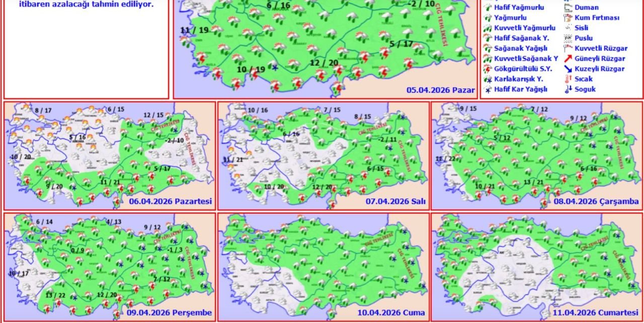644x323 pixels.
Task: Click the blue Kuzeyli Rüzgar arrow icon
Action: 568,69
